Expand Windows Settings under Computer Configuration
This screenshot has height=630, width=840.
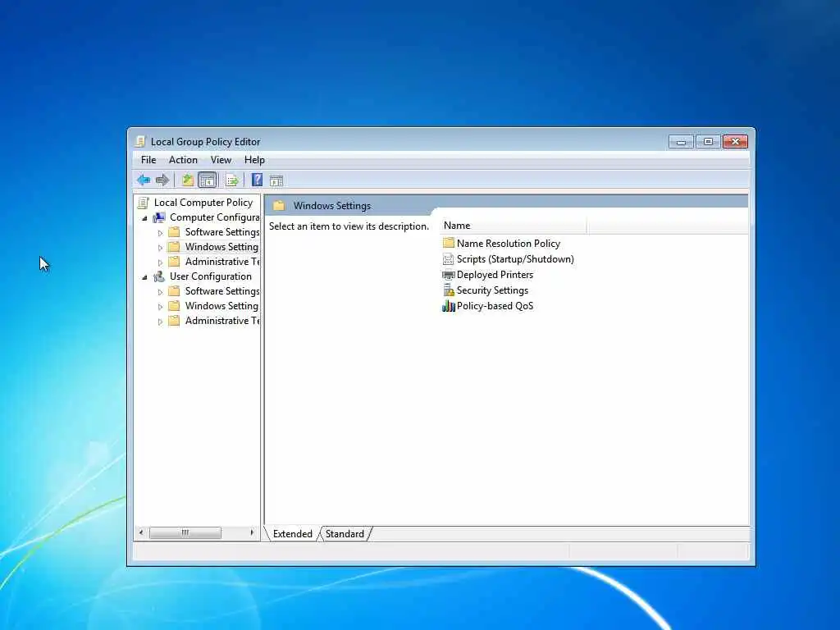(x=160, y=248)
